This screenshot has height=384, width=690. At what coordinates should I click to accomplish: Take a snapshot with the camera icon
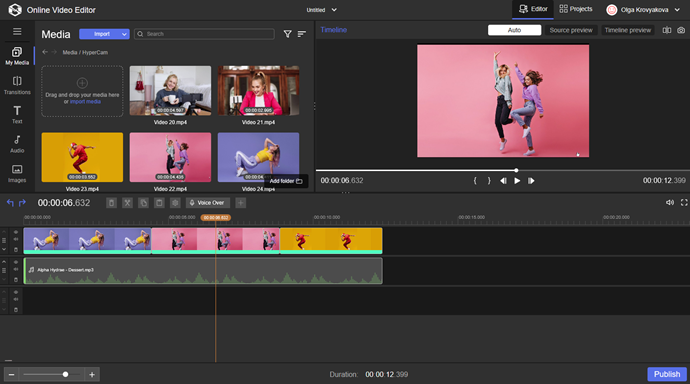click(681, 30)
